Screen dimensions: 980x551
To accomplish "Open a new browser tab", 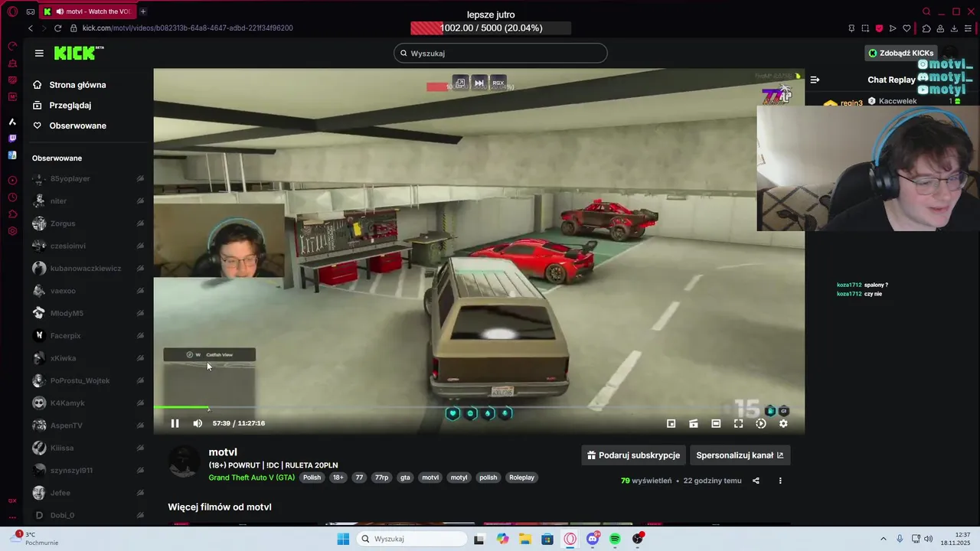I will click(x=143, y=11).
